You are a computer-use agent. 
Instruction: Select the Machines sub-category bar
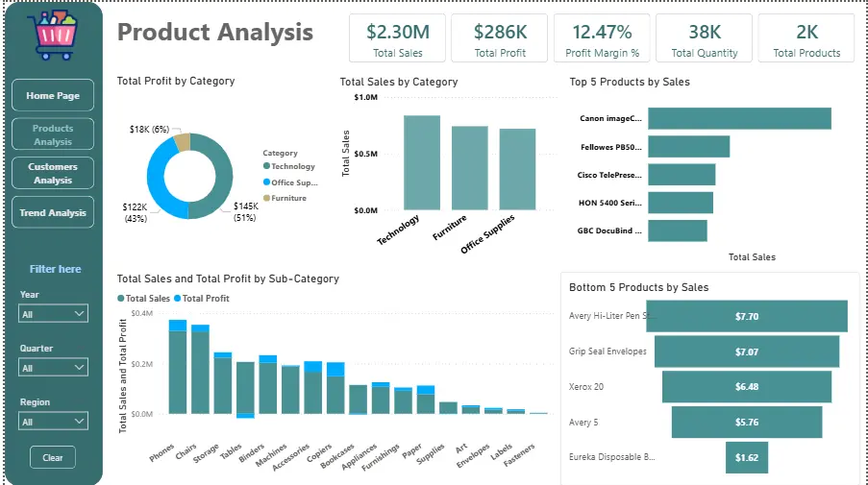[290, 389]
